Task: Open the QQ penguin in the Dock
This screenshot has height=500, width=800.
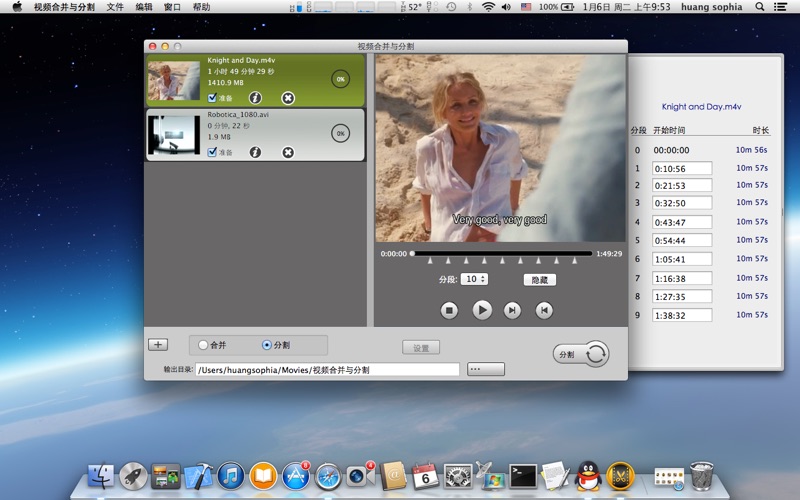Action: [x=588, y=476]
